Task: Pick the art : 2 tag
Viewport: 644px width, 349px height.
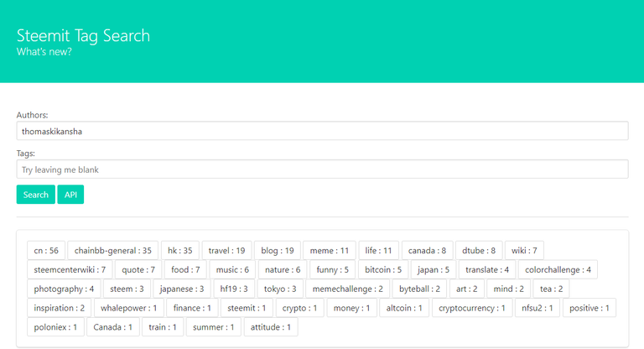Action: [x=467, y=289]
